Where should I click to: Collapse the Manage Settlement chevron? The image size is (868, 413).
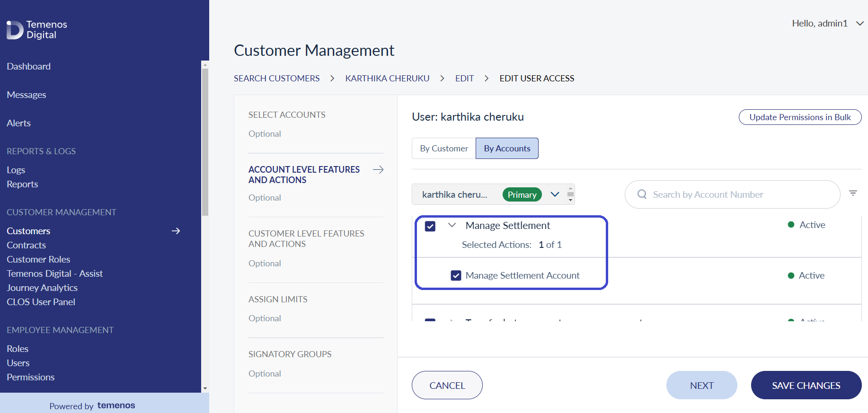452,225
